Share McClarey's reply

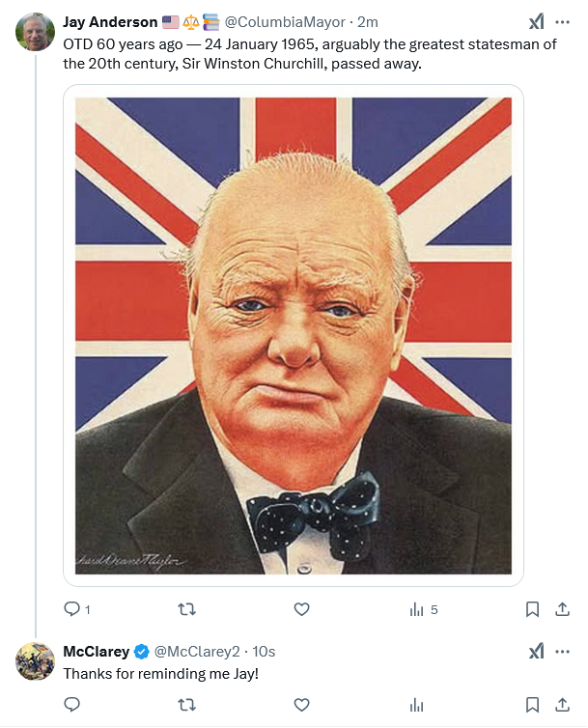tap(561, 706)
